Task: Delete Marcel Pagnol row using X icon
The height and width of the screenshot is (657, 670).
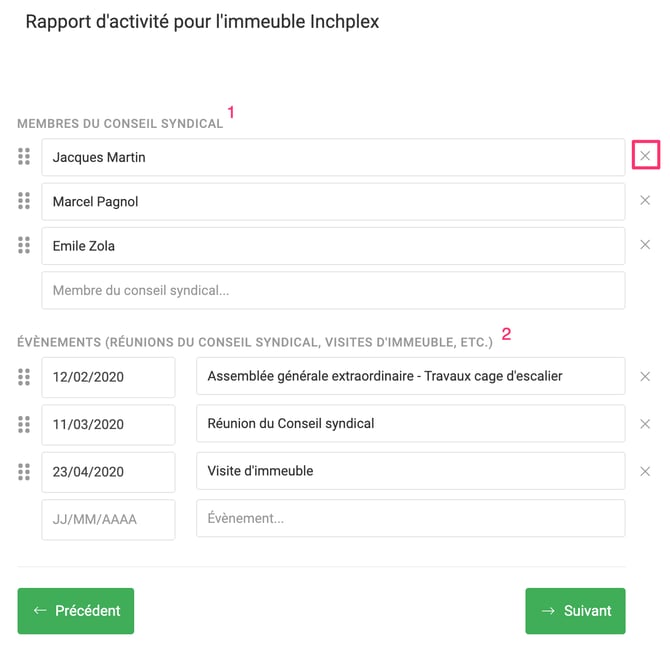Action: tap(645, 201)
